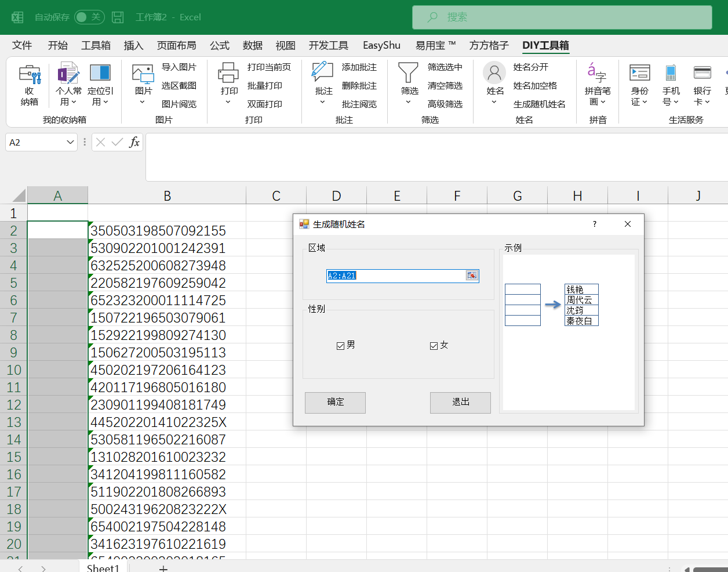Click the cancel X icon in formula bar
Viewport: 728px width, 572px height.
[100, 142]
